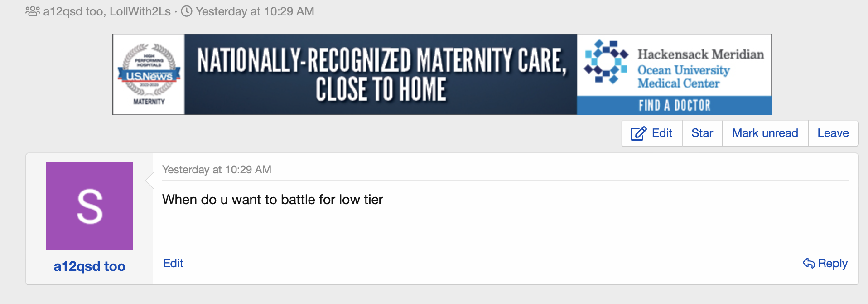Leave the conversation
Screen dimensions: 868x304
pos(833,133)
